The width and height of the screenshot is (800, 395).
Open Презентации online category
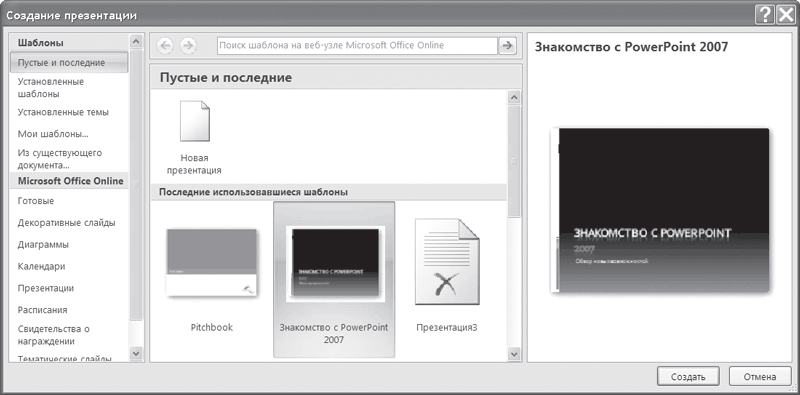tap(45, 288)
